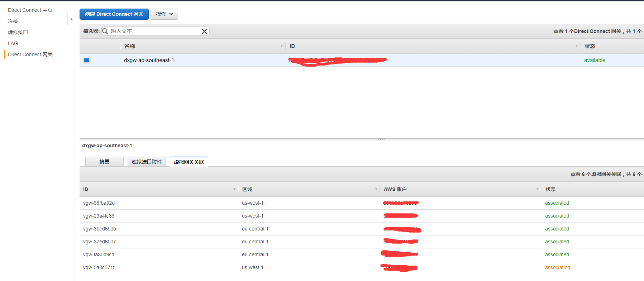644x281 pixels.
Task: Click the 查看 6 个虚拟网关关联 count text
Action: tap(606, 174)
